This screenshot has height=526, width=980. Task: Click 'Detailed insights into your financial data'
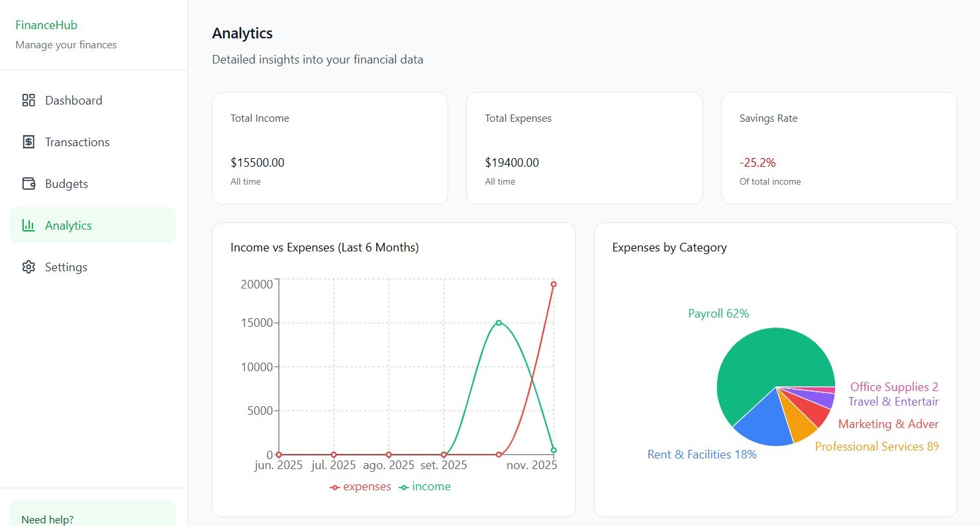[317, 60]
